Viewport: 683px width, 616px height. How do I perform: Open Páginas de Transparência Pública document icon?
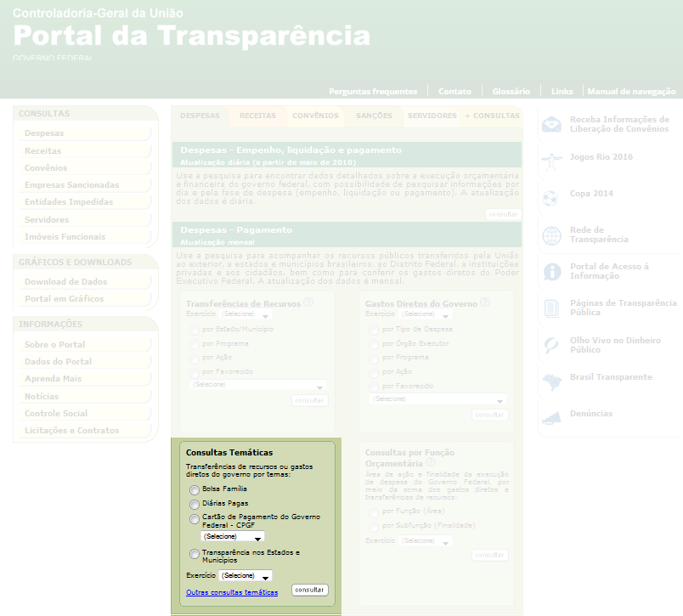tap(550, 308)
